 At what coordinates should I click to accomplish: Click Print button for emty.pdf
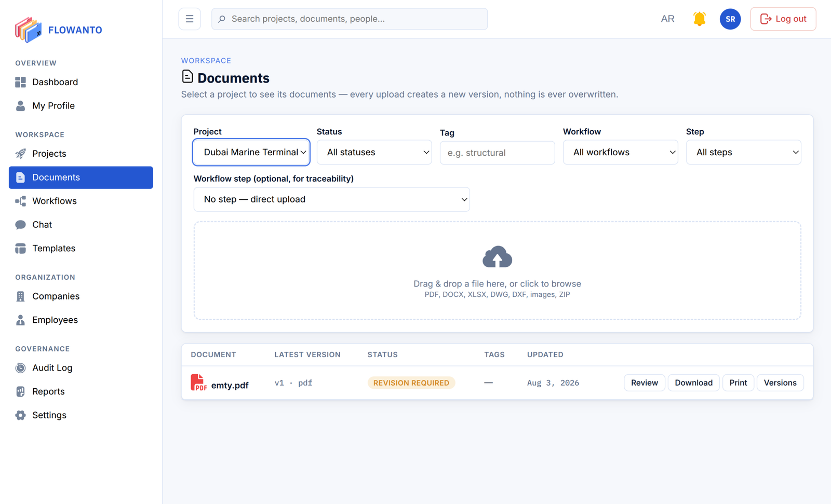point(738,383)
